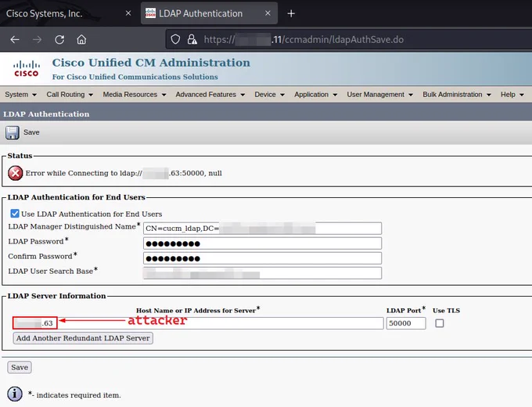This screenshot has width=532, height=407.
Task: Click the LDAP Port field showing 50000
Action: (406, 323)
